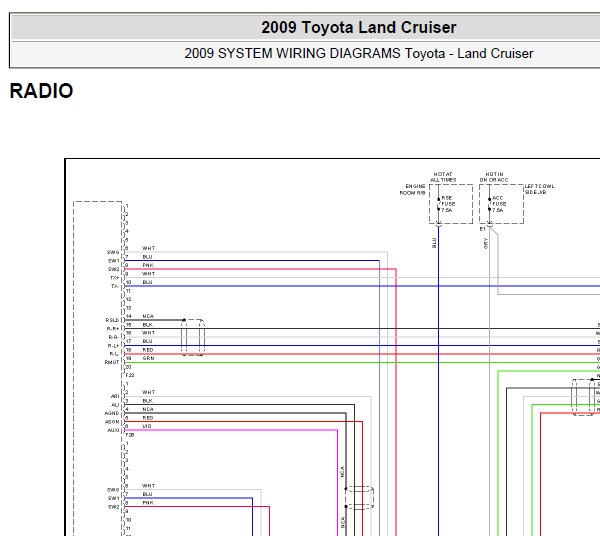Click the "BLU" label on the TX- wire
Image resolution: width=600 pixels, height=536 pixels.
(x=147, y=282)
